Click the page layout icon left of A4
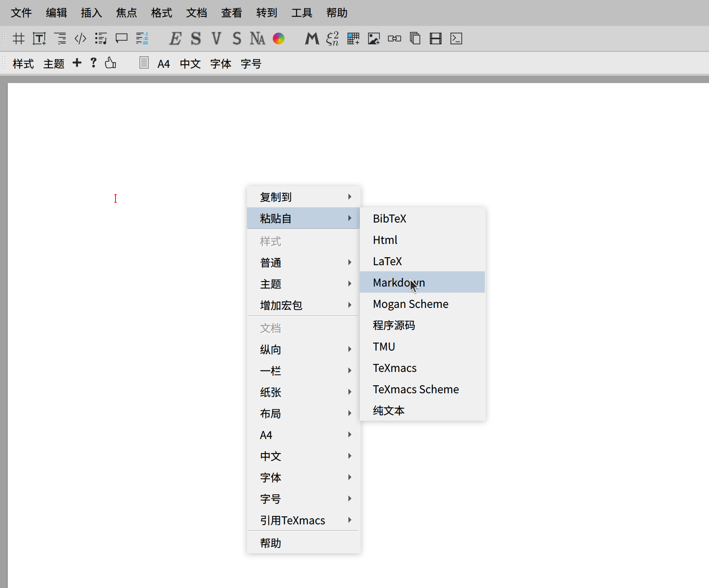 [x=144, y=63]
